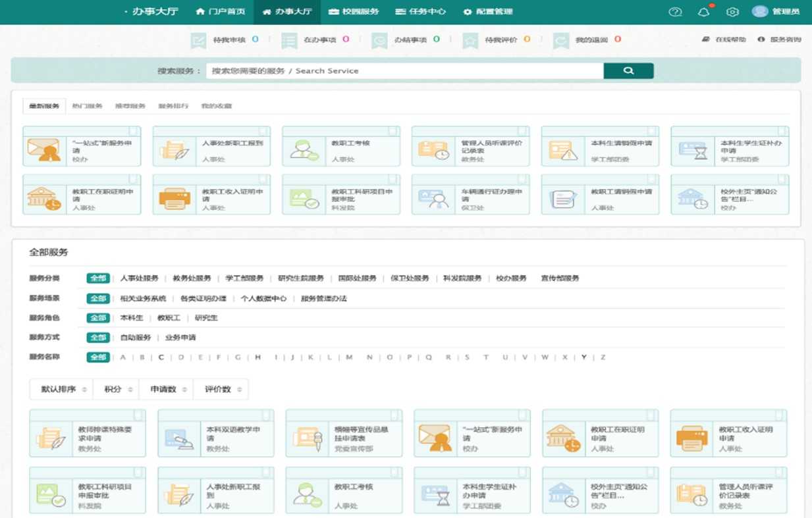Open 服务咨询 link
This screenshot has height=518, width=812.
tap(780, 39)
